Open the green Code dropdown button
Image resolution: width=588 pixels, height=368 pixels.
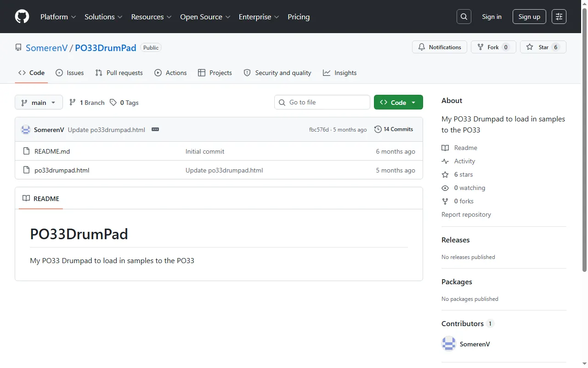(398, 103)
